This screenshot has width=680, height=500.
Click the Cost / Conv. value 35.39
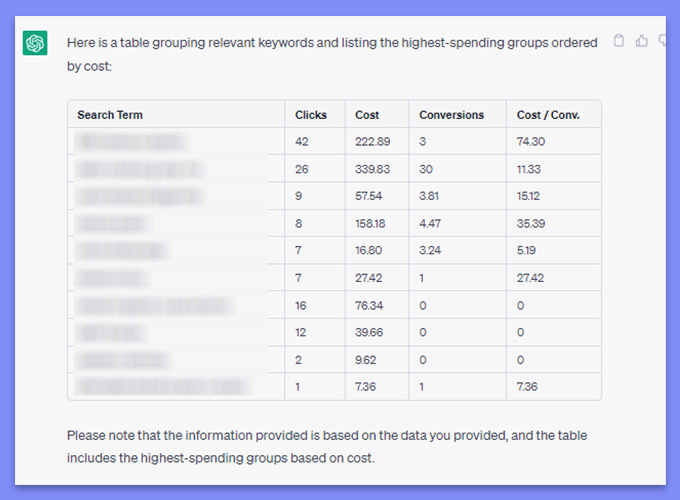point(531,224)
